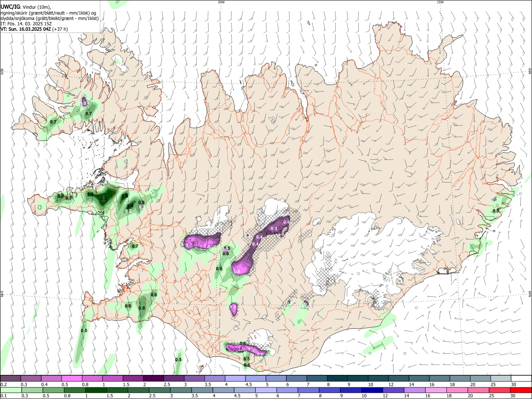Click the 0.2 swatch in the top legend row
This screenshot has height=399, width=532.
click(x=10, y=378)
